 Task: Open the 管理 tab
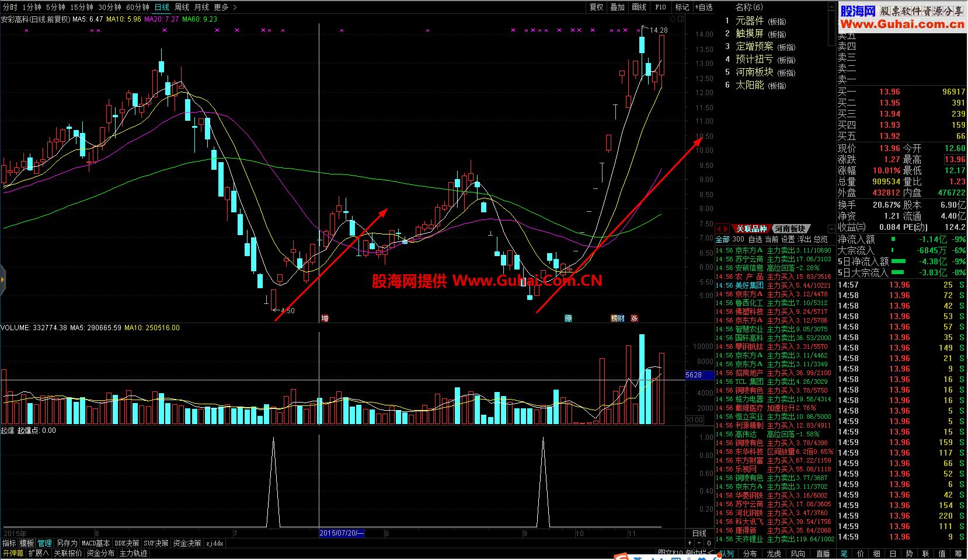45,543
